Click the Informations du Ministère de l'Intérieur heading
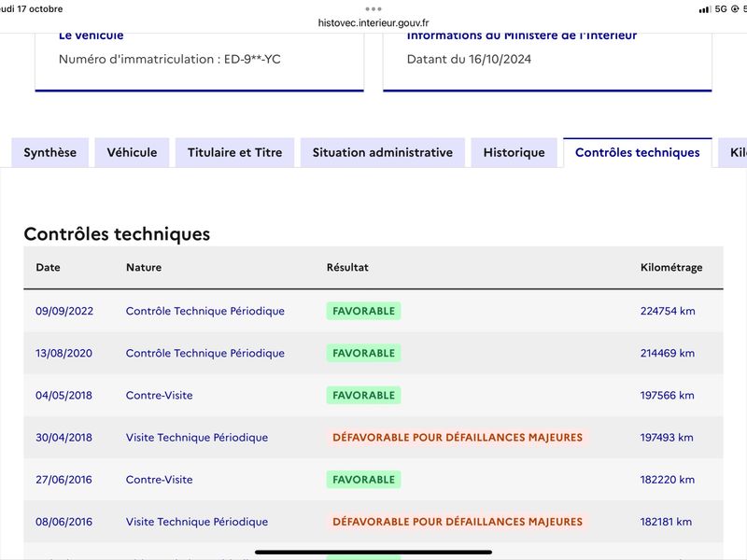The image size is (747, 560). tap(522, 36)
